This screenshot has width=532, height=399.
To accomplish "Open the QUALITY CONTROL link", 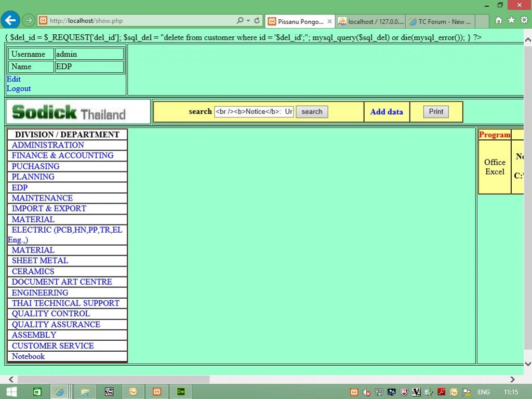I will [x=51, y=314].
